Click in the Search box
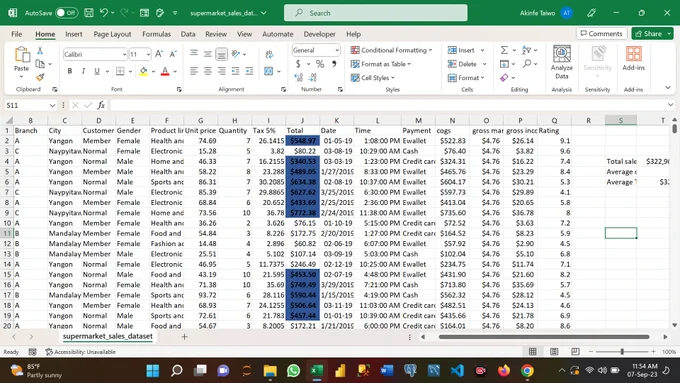The width and height of the screenshot is (680, 383). 376,13
